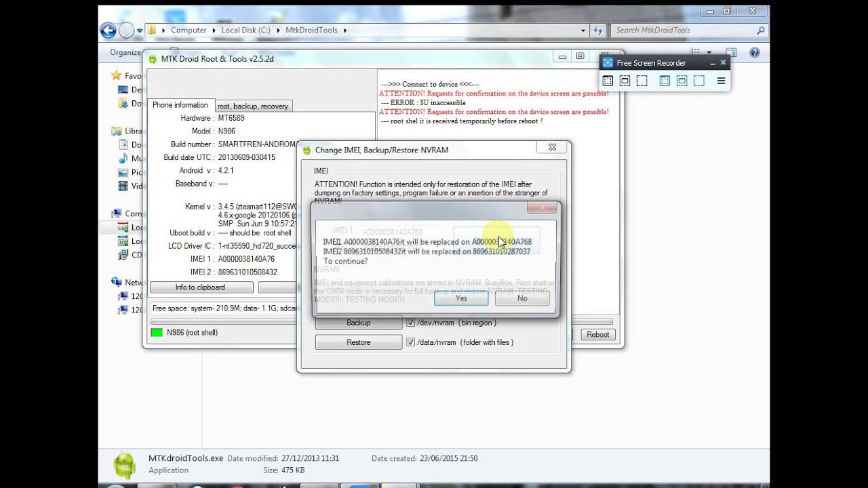868x488 pixels.
Task: Select Computer in the address bar
Action: (189, 30)
